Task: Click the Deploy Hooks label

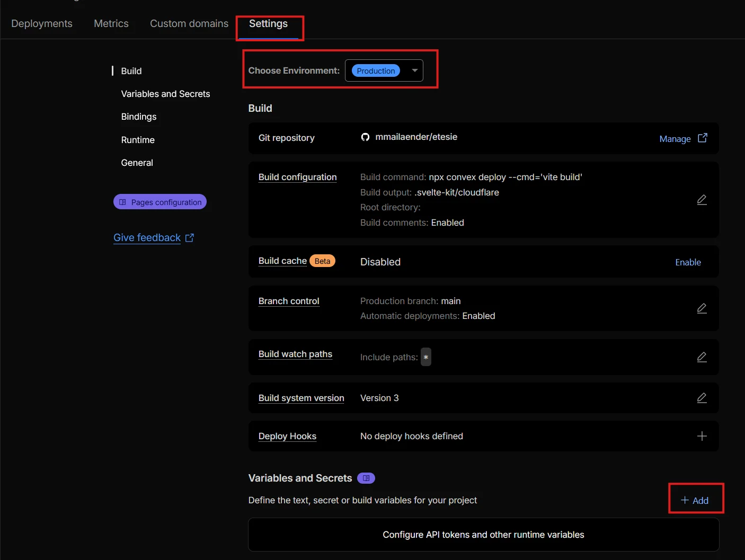Action: pos(287,436)
